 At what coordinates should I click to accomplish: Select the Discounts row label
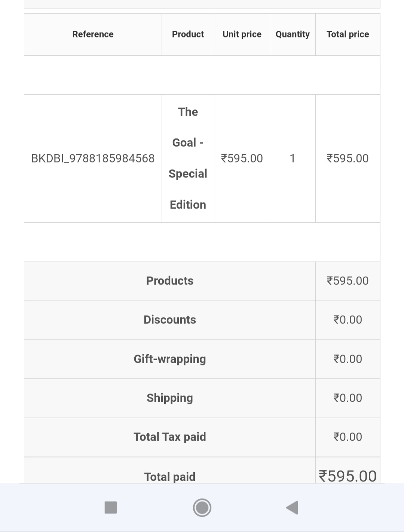click(170, 320)
